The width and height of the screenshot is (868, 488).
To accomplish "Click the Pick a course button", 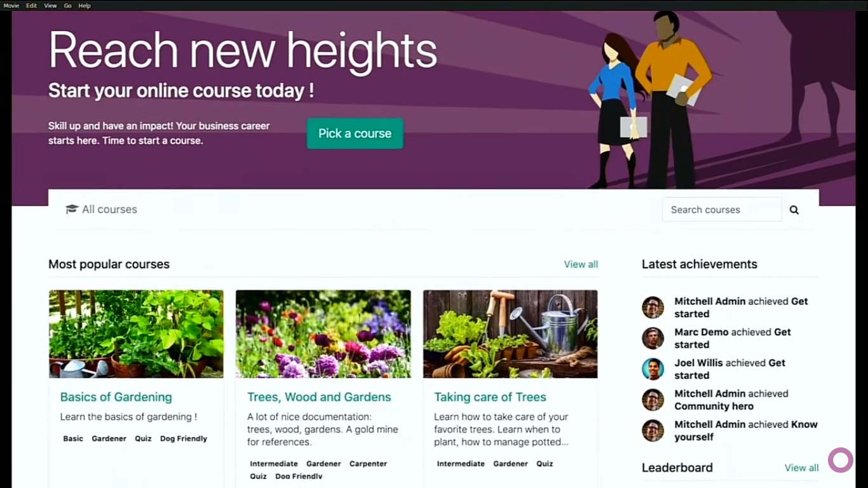I will (355, 133).
